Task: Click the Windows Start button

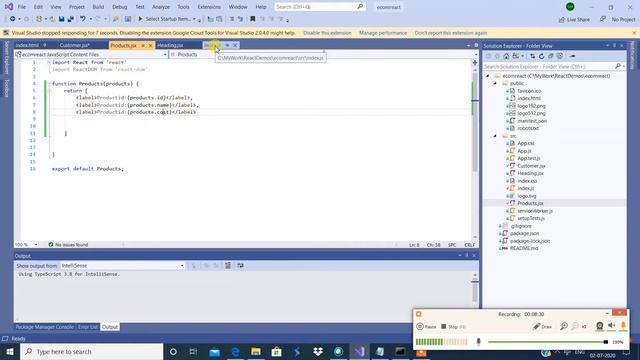Action: point(10,351)
